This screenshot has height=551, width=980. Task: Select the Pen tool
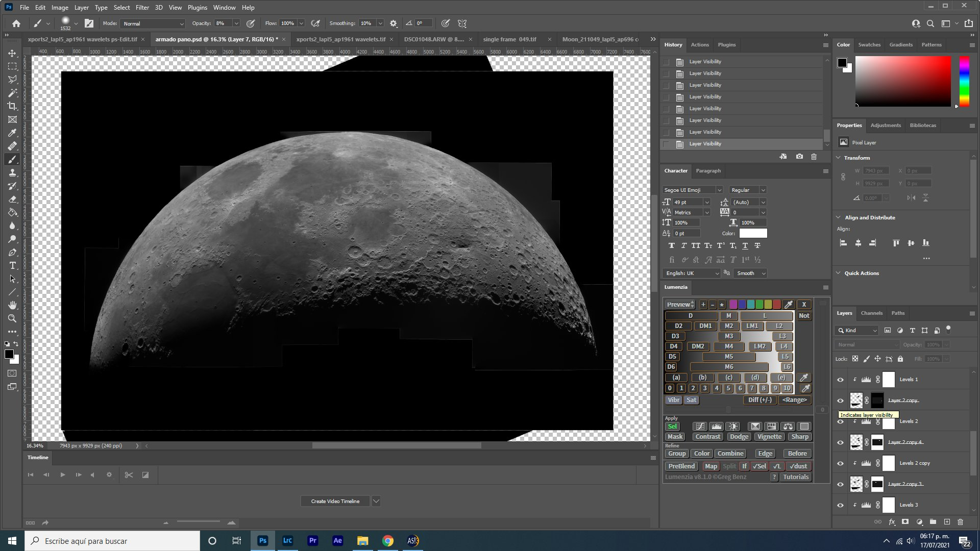tap(12, 252)
